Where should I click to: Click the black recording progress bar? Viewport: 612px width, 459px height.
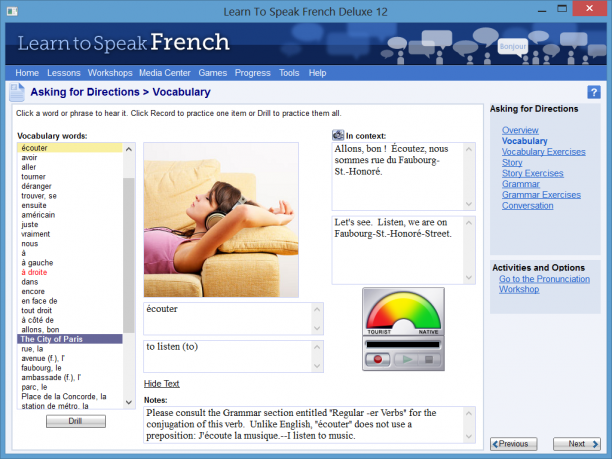click(403, 345)
